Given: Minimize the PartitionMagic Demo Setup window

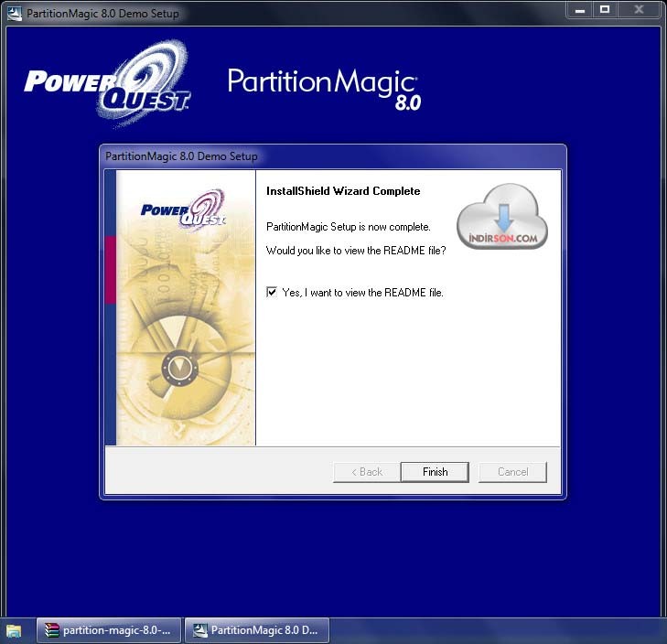Looking at the screenshot, I should click(579, 9).
